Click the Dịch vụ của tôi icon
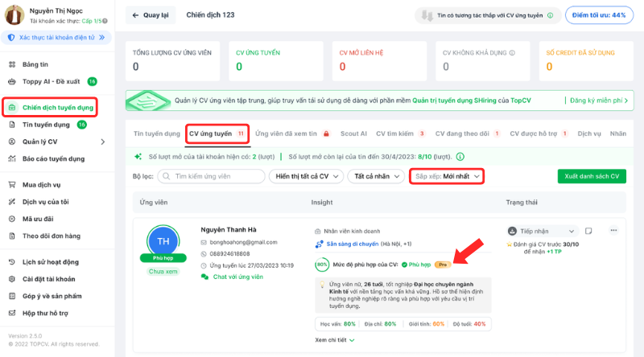 12,202
